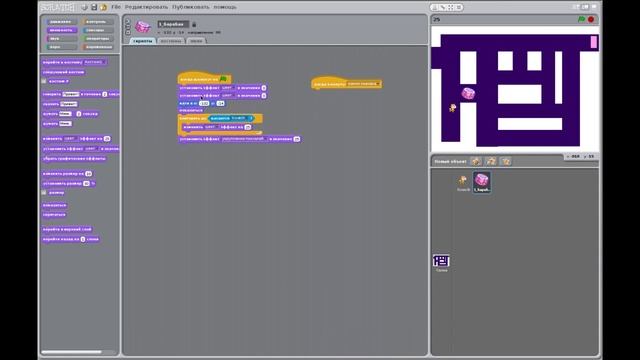Switch to the Костюмы tab
Image resolution: width=640 pixels, height=360 pixels.
click(171, 41)
